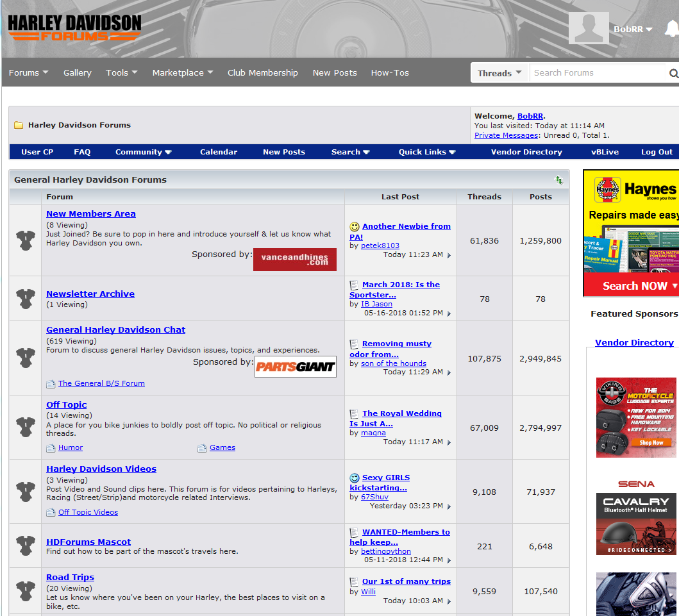Expand the Marketplace menu
679x616 pixels.
pyautogui.click(x=183, y=73)
